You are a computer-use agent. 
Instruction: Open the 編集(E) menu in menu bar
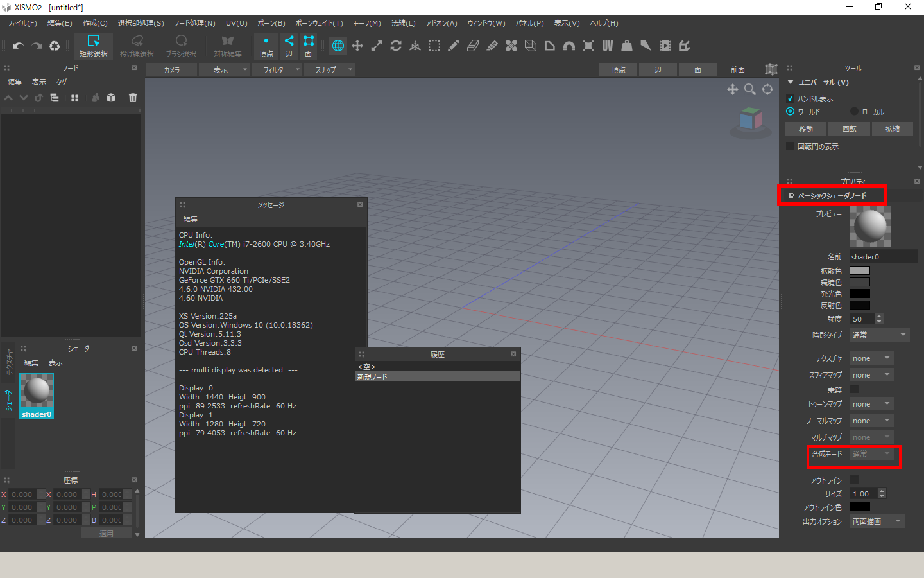point(60,23)
